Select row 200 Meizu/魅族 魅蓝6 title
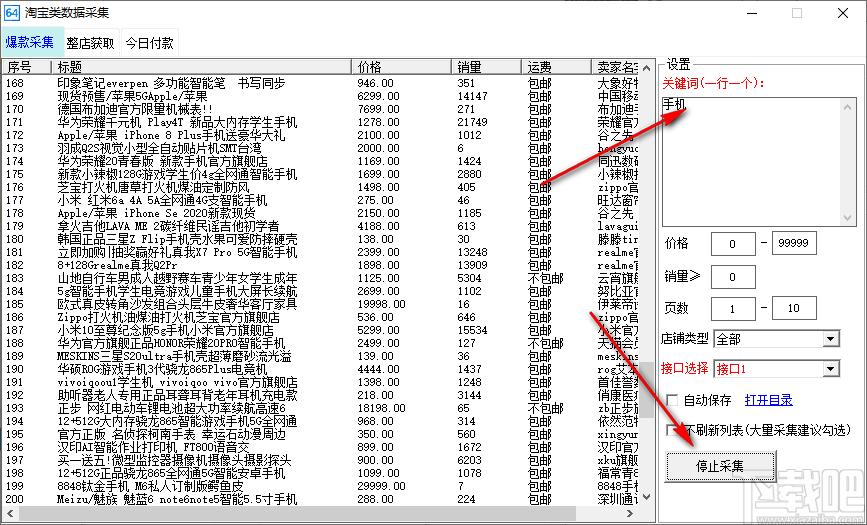 177,499
